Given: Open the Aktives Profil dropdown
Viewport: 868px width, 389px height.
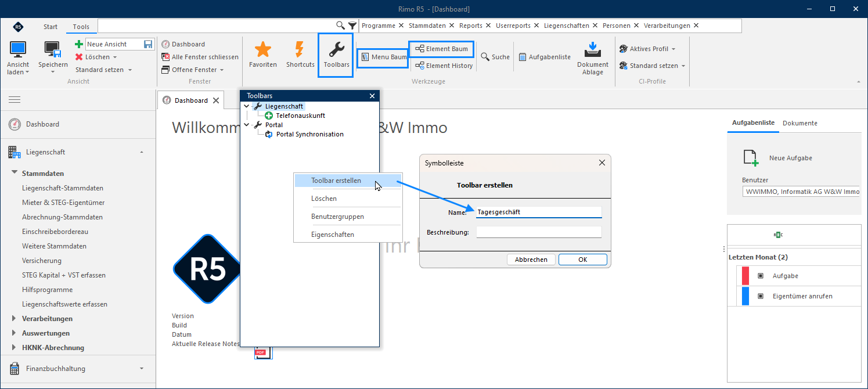Looking at the screenshot, I should pos(647,49).
